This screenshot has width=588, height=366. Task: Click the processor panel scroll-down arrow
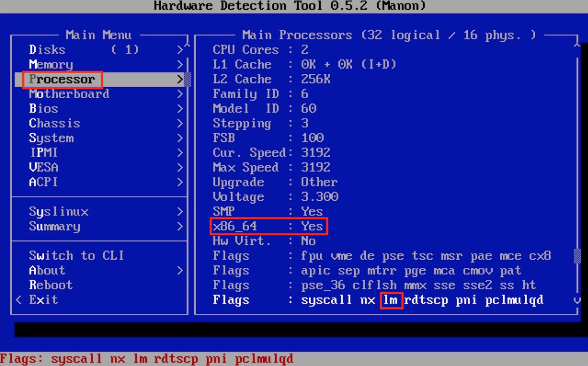tap(577, 300)
